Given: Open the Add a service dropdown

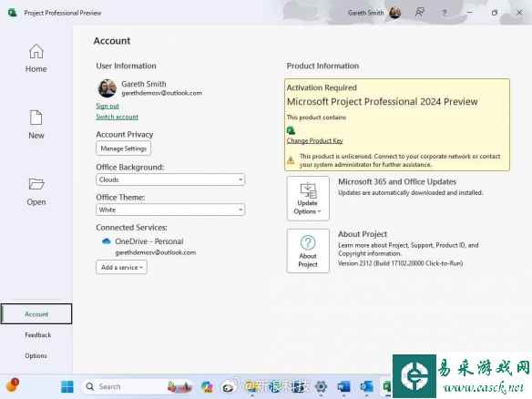Looking at the screenshot, I should tap(121, 267).
